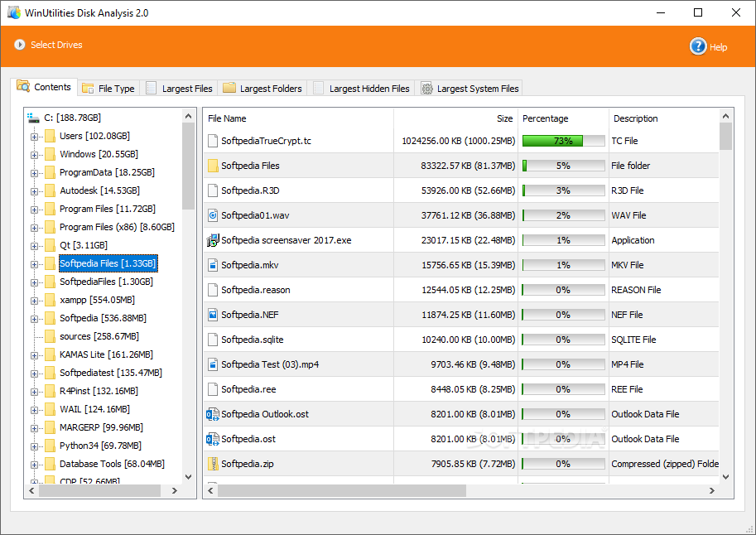The height and width of the screenshot is (535, 756).
Task: Click the Help link text
Action: [x=718, y=47]
